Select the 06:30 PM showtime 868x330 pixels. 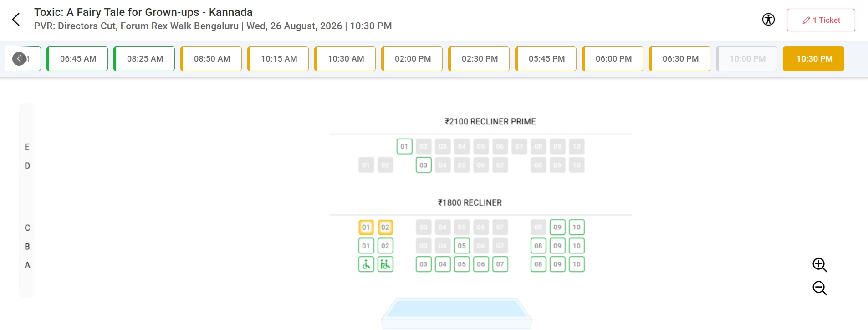[x=680, y=59]
